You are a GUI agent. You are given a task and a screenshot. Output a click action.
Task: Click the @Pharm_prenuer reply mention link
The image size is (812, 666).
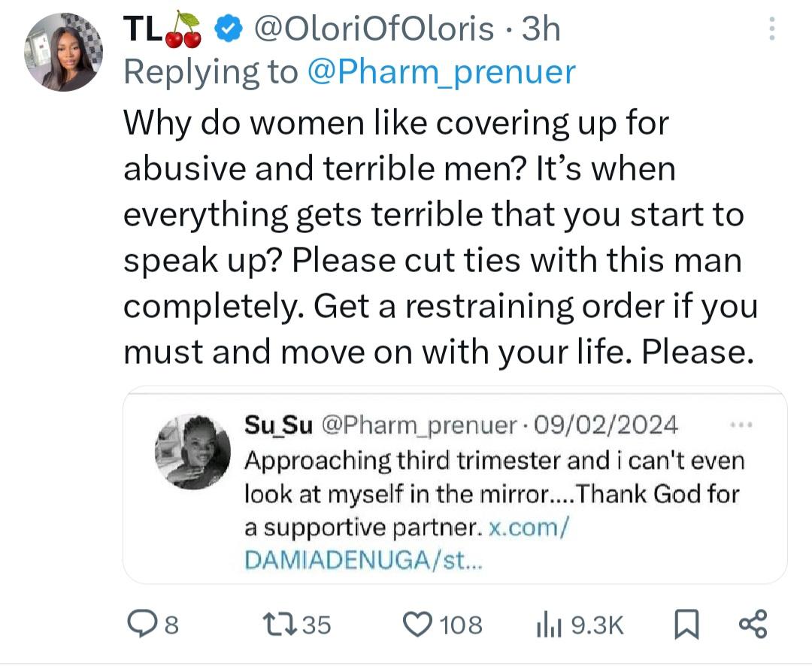441,71
